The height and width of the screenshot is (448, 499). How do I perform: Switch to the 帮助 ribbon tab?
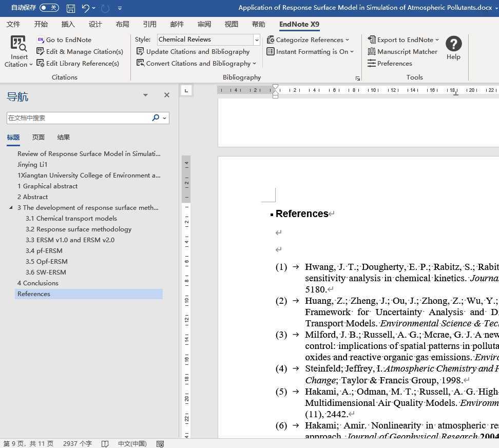tap(258, 24)
